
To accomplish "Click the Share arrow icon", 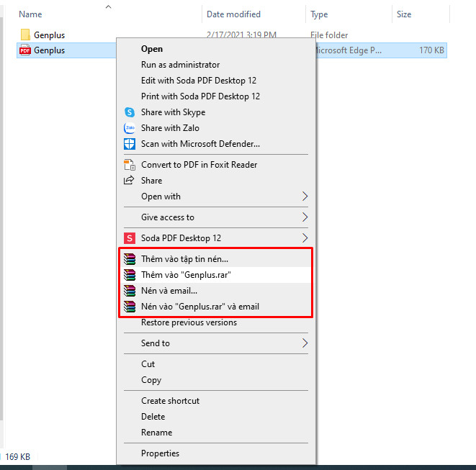I will pyautogui.click(x=130, y=181).
